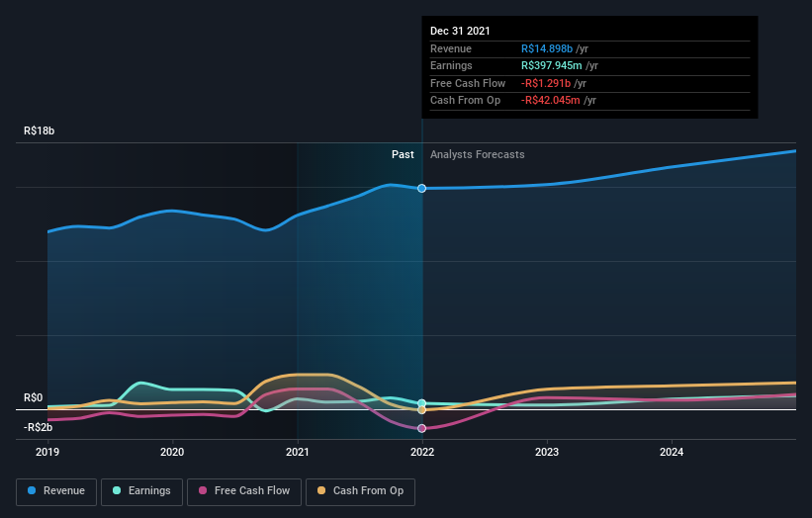Viewport: 812px width, 518px height.
Task: Click the R$397.945m earnings value in tooltip
Action: click(x=552, y=65)
